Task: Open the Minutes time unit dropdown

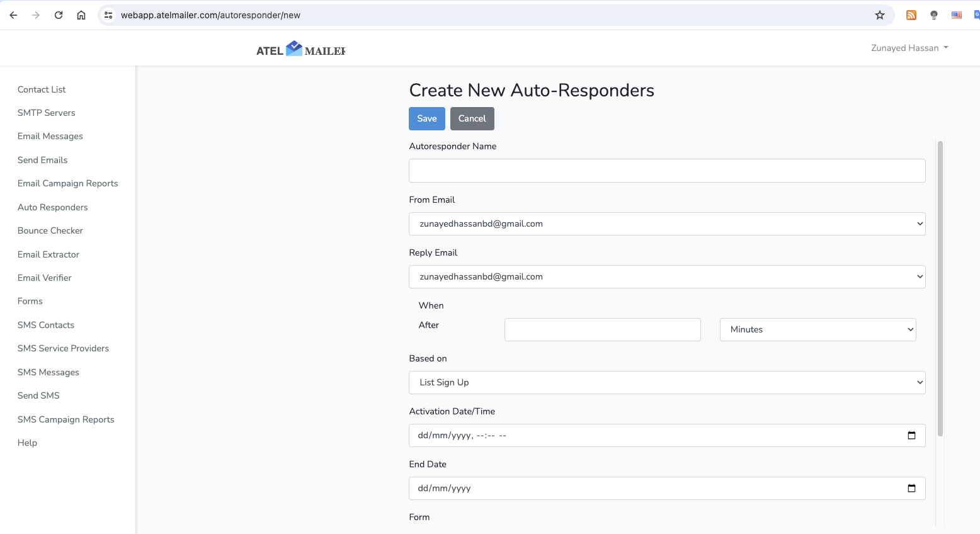Action: [818, 329]
